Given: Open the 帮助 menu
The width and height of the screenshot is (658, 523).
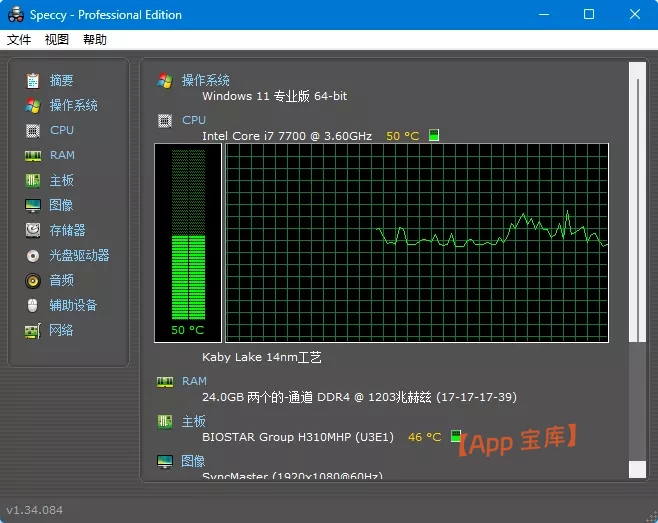Looking at the screenshot, I should click(94, 40).
